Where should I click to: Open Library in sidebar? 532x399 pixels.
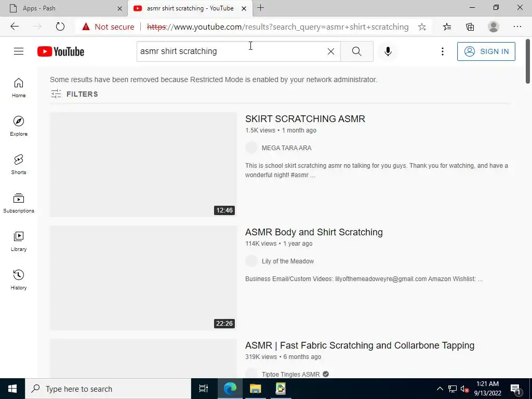tap(19, 241)
